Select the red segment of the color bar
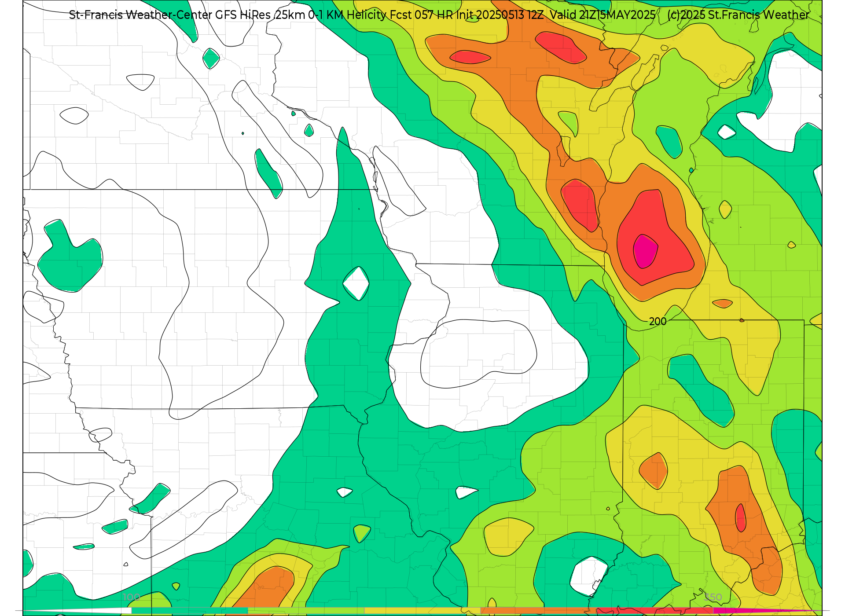This screenshot has width=845, height=616. click(655, 611)
